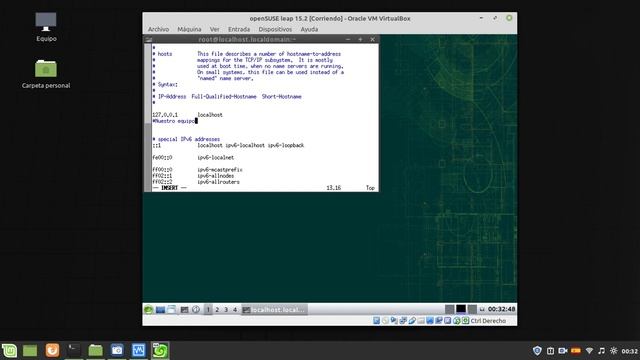Viewport: 640px width, 360px height.
Task: Click the black system-load monitor in guest panel
Action: pos(461,309)
